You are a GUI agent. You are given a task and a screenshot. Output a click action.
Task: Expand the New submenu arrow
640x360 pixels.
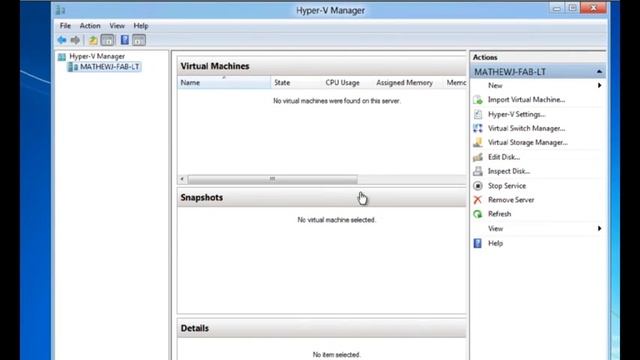point(600,85)
